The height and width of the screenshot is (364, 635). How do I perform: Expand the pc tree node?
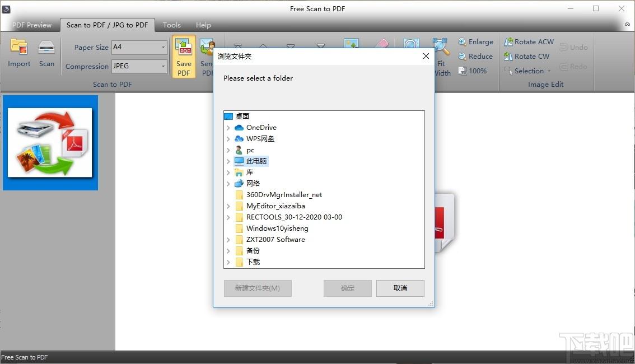point(228,150)
